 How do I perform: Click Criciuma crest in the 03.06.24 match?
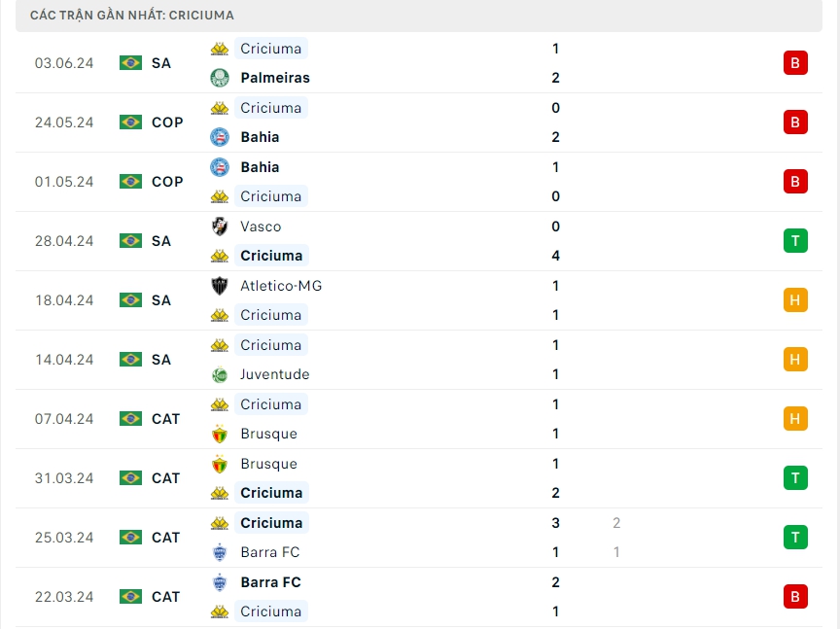click(x=220, y=49)
